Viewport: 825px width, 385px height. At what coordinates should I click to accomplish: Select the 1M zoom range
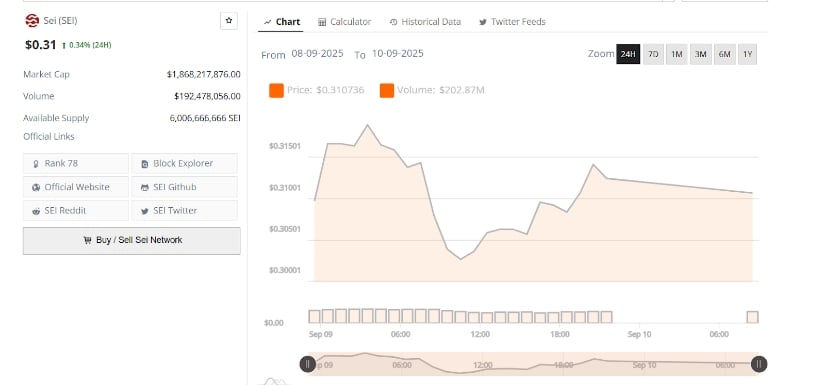(x=677, y=54)
